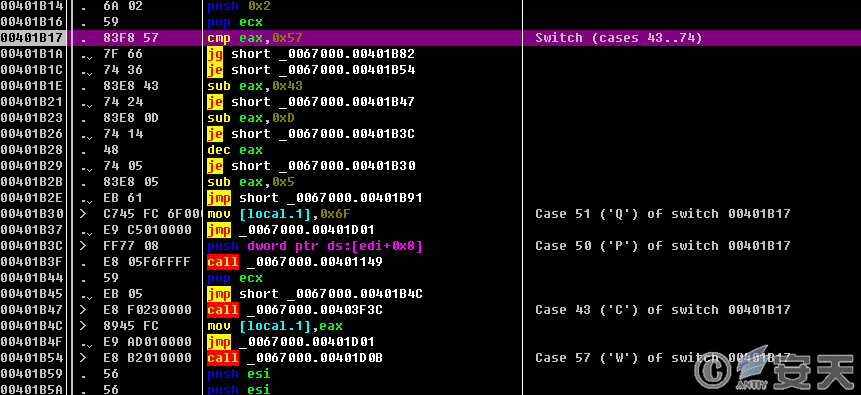The image size is (861, 395).
Task: Select the 'je short _0067000.00401B3C' instruction
Action: point(311,133)
